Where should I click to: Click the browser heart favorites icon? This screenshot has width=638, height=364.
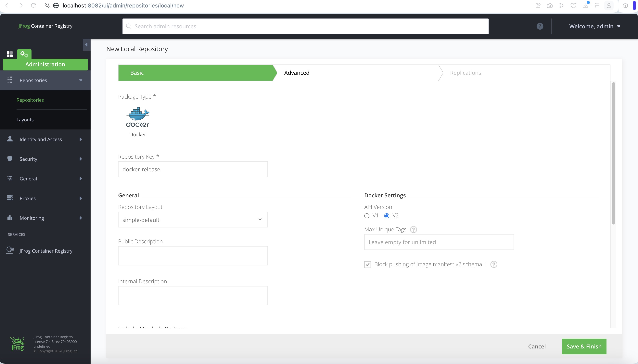573,5
